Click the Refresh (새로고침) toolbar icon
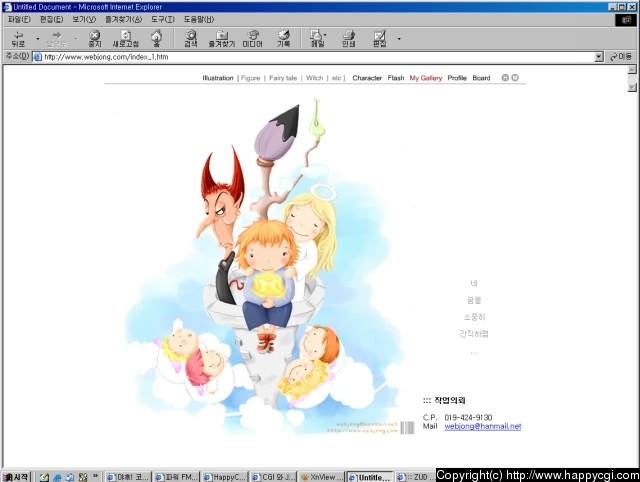 click(x=126, y=39)
